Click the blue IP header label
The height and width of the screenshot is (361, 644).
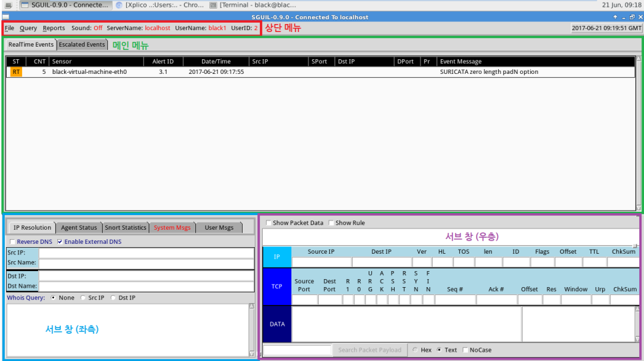[x=277, y=256]
